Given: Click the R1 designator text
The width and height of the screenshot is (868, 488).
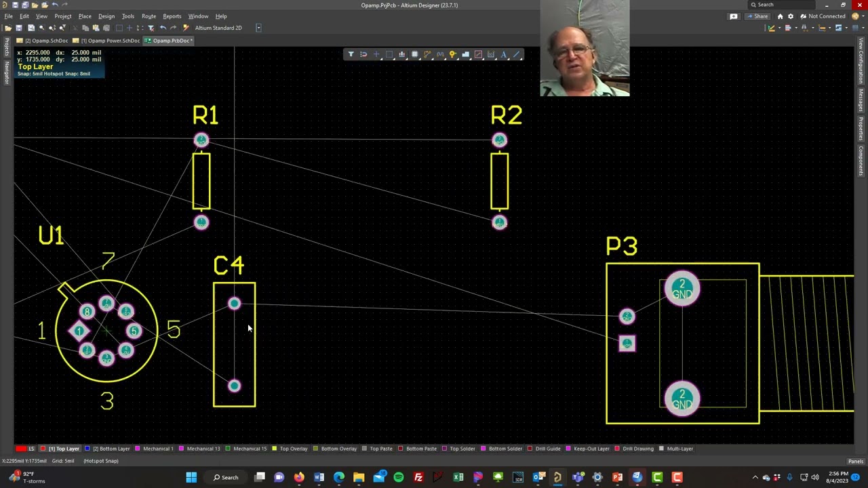Looking at the screenshot, I should click(205, 115).
